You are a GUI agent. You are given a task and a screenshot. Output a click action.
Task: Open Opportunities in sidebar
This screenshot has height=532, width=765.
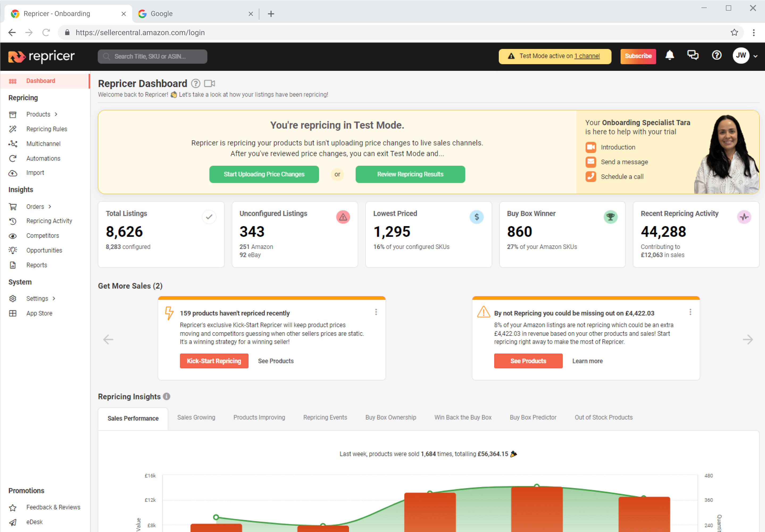45,250
